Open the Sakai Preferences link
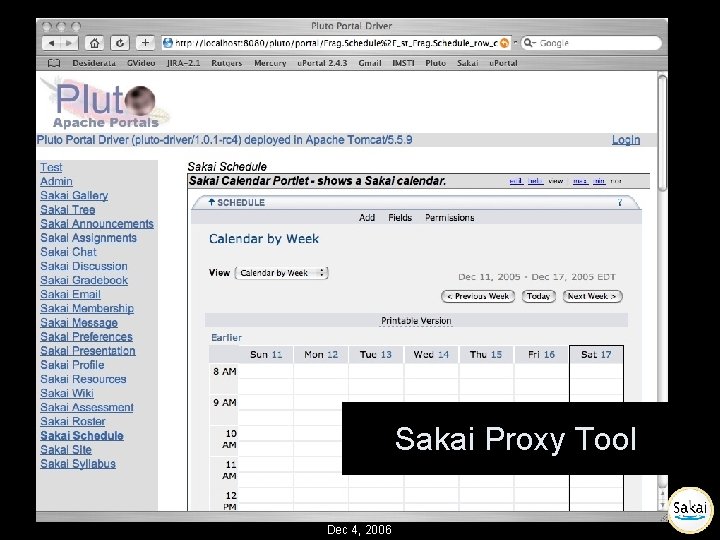 [86, 337]
